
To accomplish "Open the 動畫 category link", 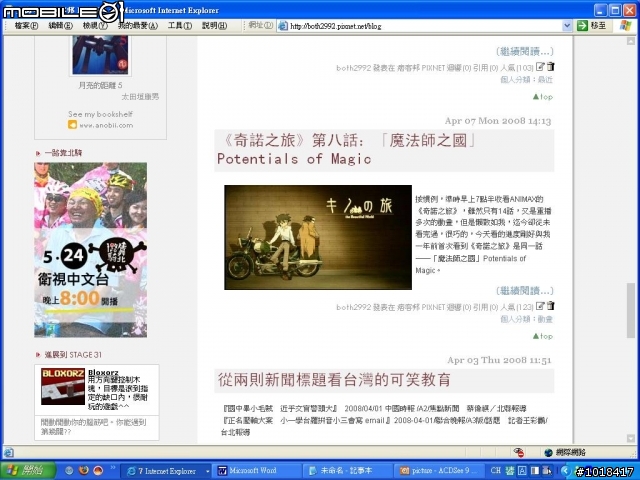I will [x=545, y=319].
